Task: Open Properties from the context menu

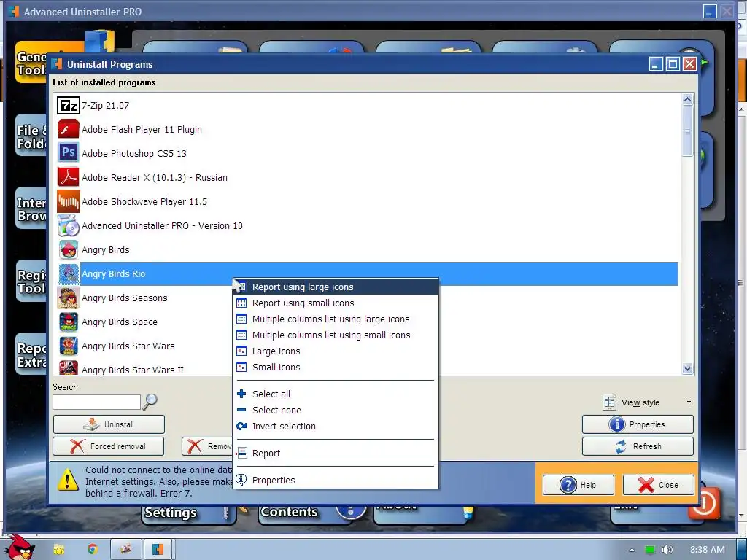Action: (336, 480)
